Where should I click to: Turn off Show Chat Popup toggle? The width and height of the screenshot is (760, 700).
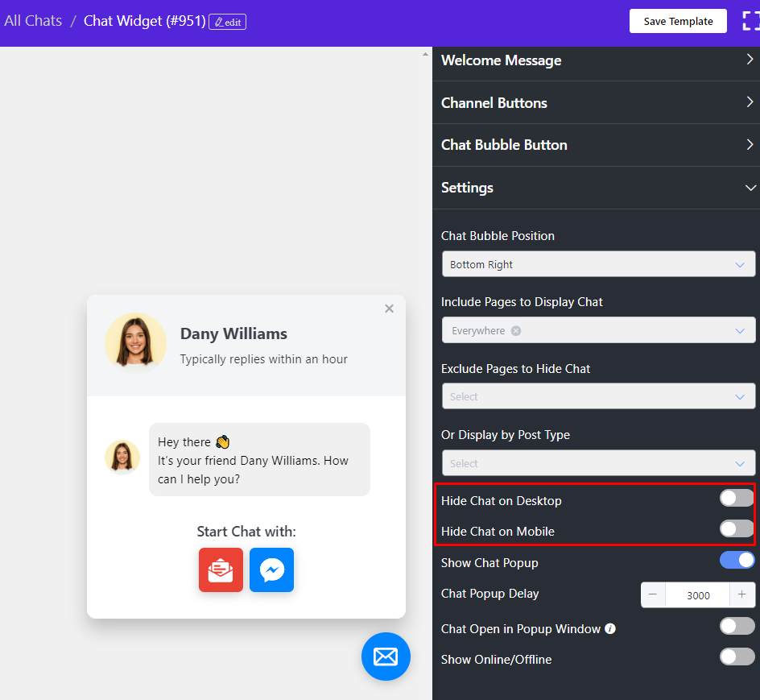[737, 560]
